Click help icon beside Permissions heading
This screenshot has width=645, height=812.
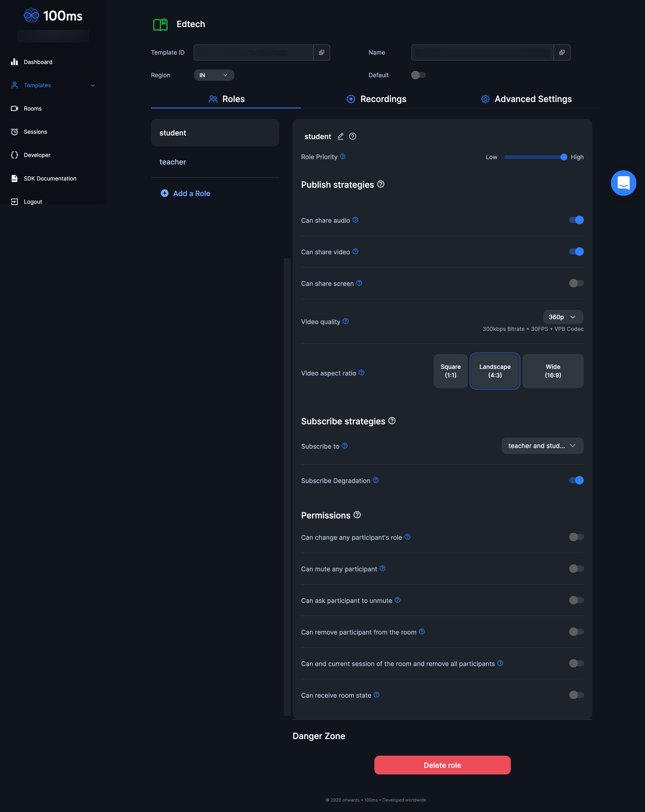[x=357, y=515]
